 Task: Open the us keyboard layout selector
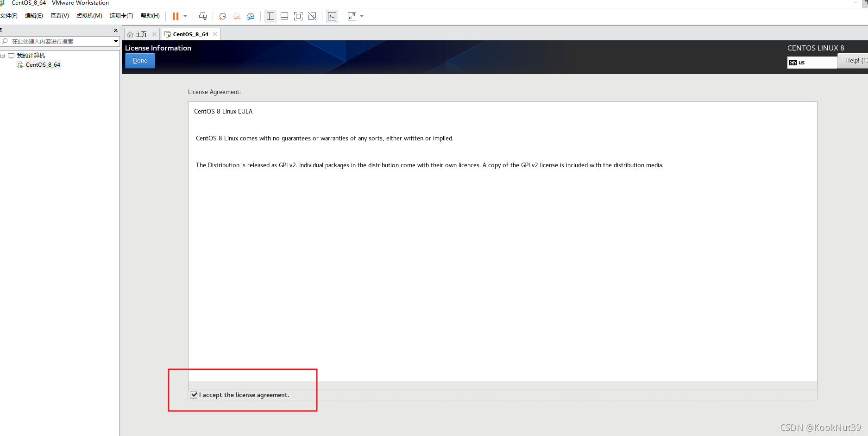812,63
